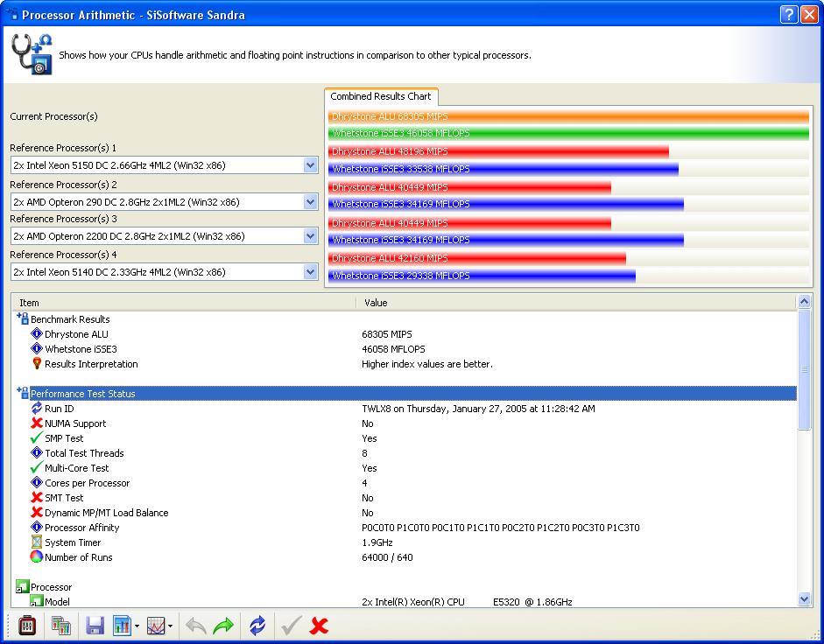The width and height of the screenshot is (824, 644).
Task: Click the blue info icon beside Dhrystone ALU row
Action: click(x=36, y=334)
